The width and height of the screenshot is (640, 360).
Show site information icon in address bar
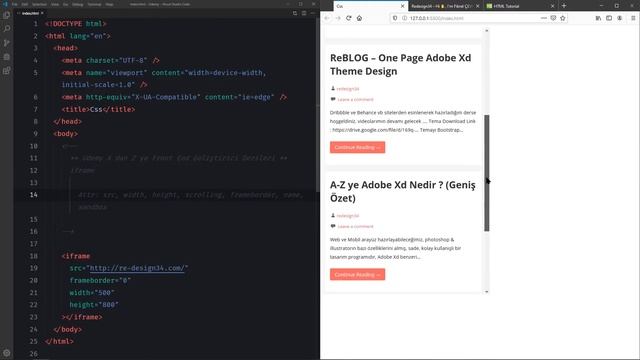[404, 18]
